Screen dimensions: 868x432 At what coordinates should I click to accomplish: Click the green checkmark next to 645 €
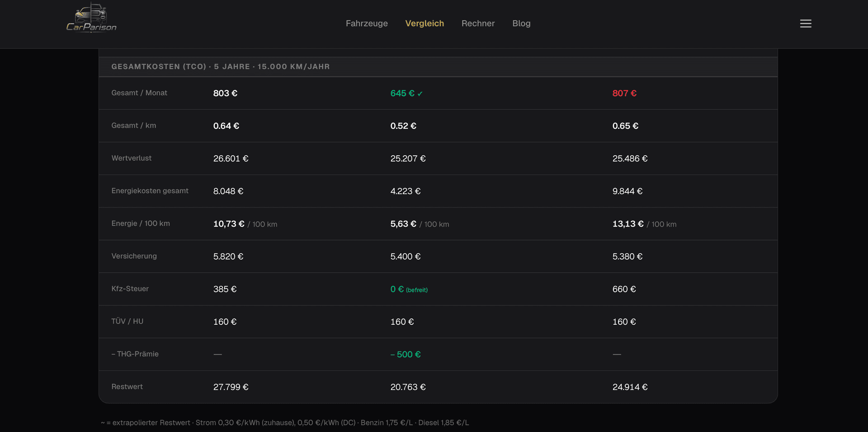coord(420,94)
